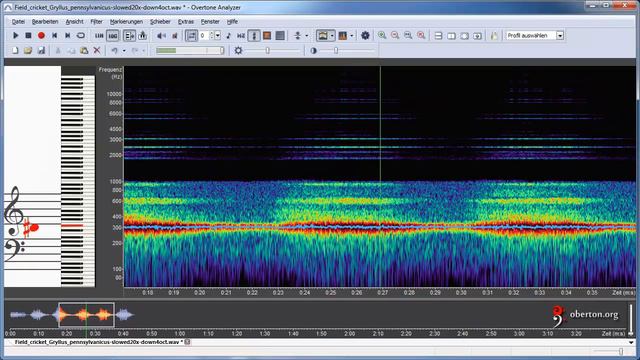
Task: Switch to the logarithmic (LOG) frequency scale
Action: coord(113,36)
